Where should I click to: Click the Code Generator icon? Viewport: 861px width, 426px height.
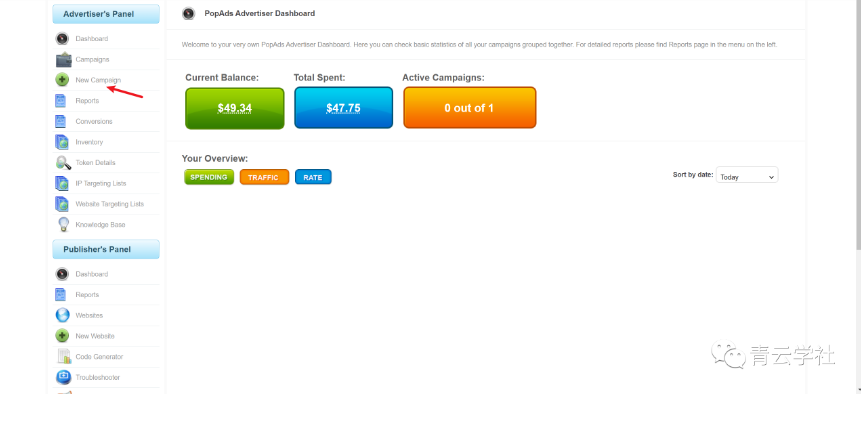(x=62, y=357)
